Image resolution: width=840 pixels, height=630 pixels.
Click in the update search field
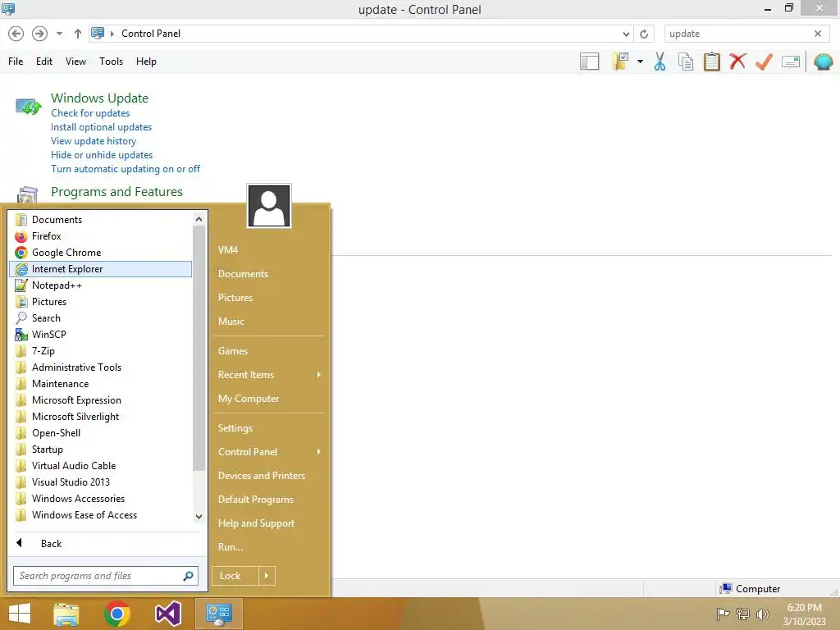[737, 34]
